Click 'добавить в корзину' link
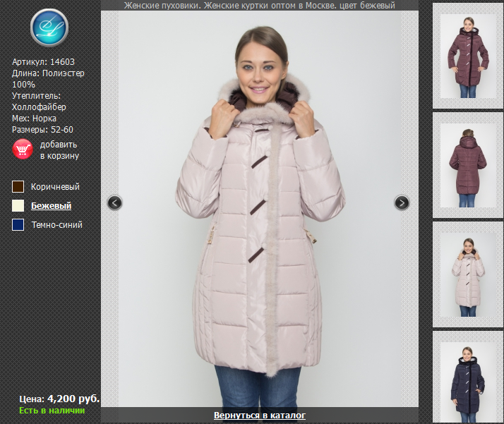Screen dimensions: 504x424 pos(59,150)
